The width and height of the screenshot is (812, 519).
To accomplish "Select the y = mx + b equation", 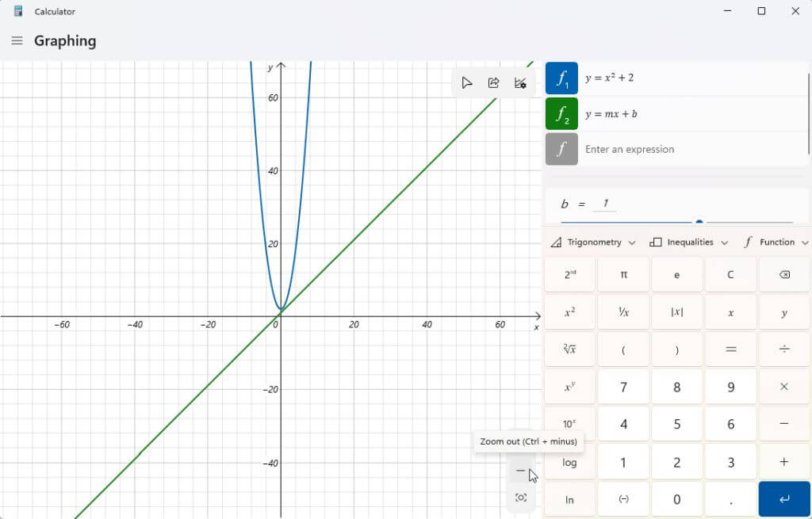I will coord(611,114).
